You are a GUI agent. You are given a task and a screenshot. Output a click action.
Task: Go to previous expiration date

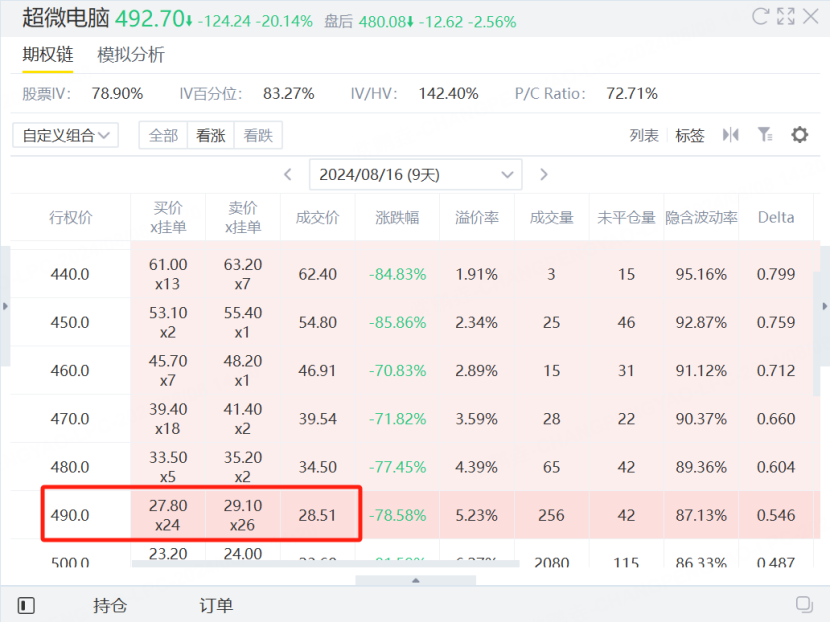(x=288, y=175)
